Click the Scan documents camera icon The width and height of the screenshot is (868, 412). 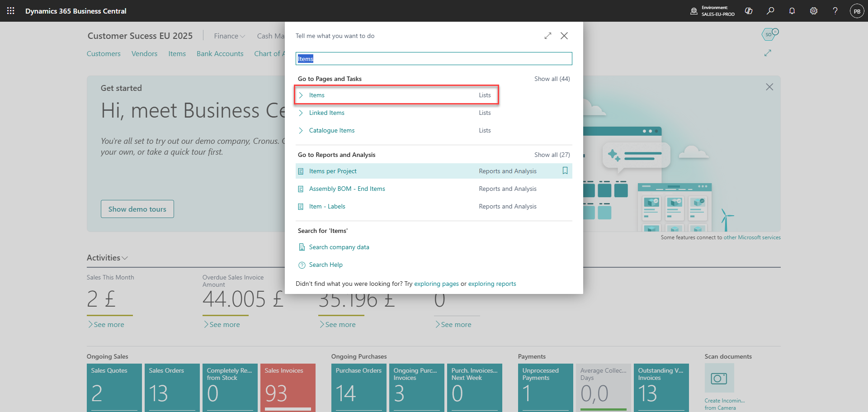coord(719,378)
